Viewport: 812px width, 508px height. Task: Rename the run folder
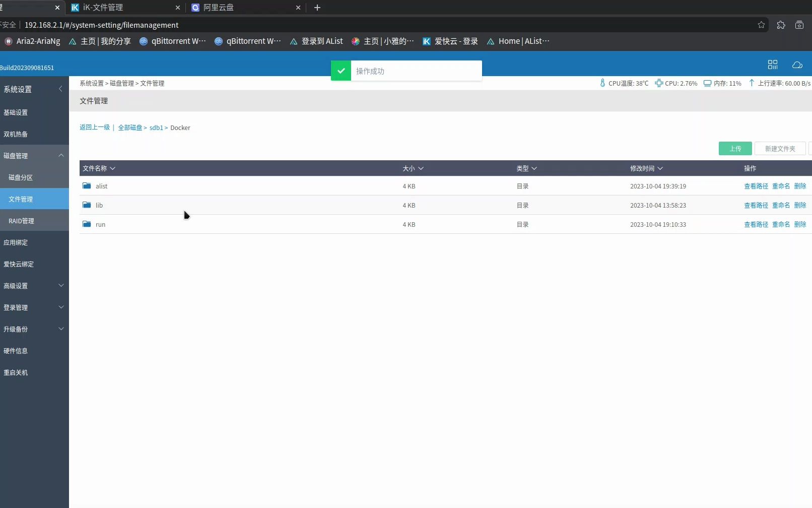pos(781,224)
